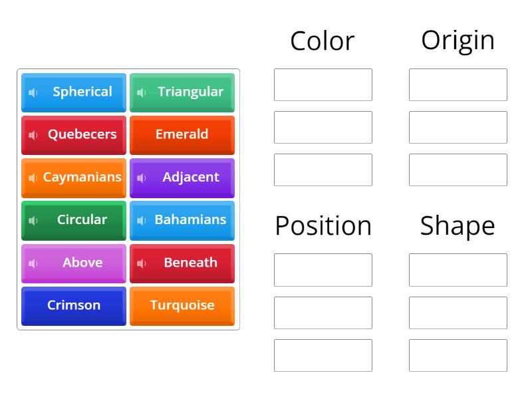Viewport: 532px width, 399px height.
Task: Play audio for the Adjacent tile
Action: (140, 178)
